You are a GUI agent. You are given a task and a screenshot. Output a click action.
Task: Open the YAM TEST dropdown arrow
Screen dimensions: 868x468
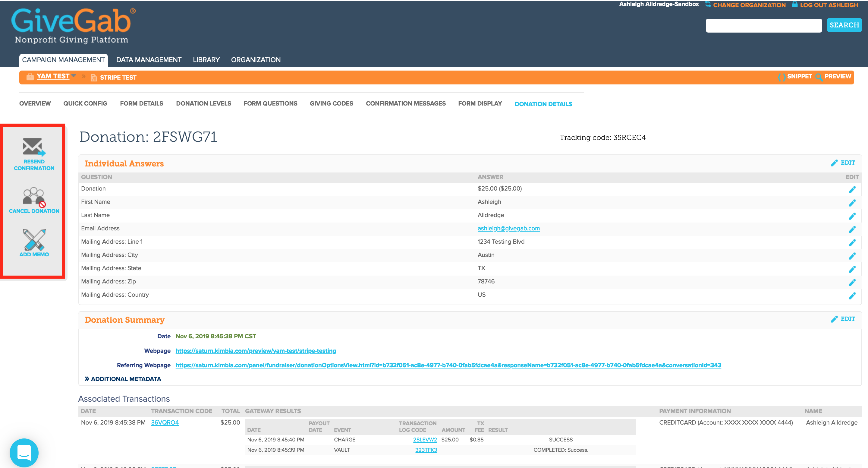[74, 75]
